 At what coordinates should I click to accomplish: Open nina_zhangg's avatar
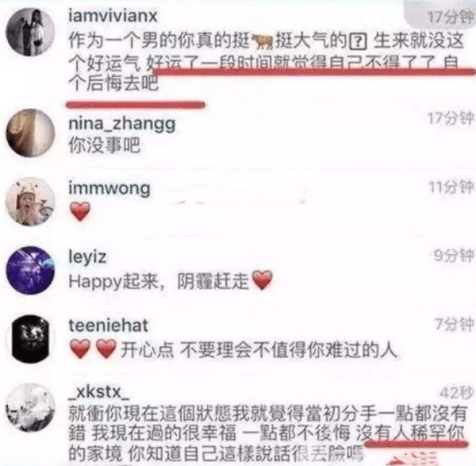point(30,133)
